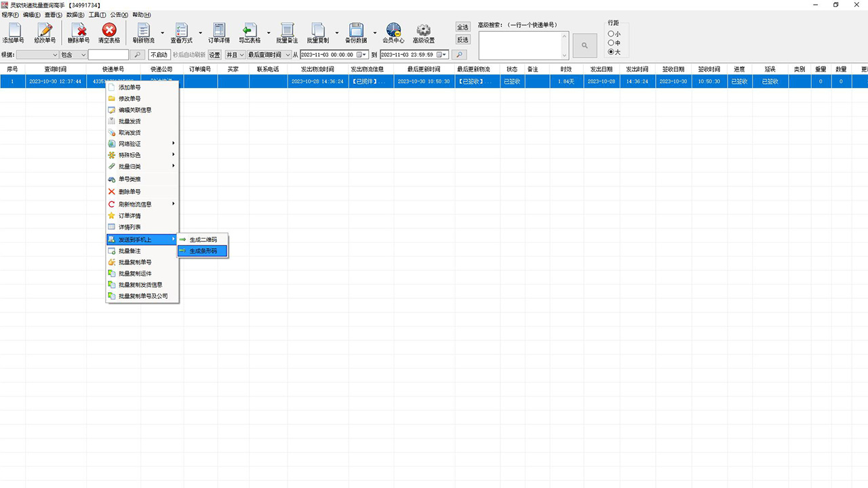
Task: Open 订单详情 from the toolbar
Action: pos(218,32)
